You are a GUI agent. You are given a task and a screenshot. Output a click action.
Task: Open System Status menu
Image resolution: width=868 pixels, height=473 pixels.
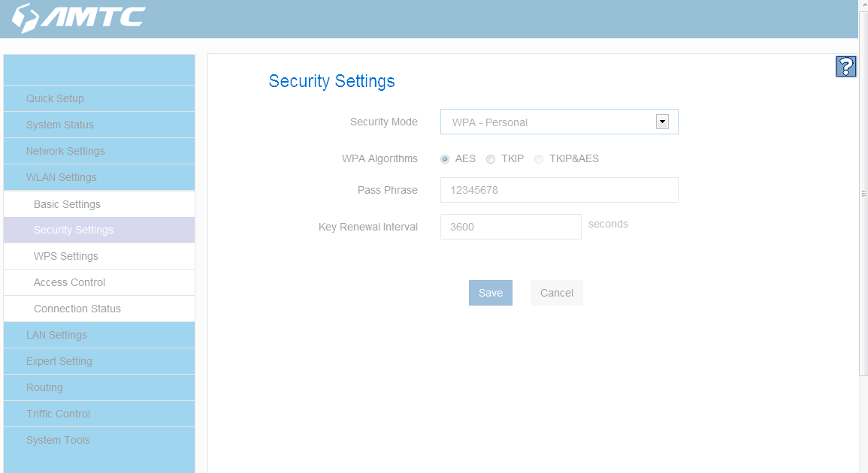tap(99, 125)
